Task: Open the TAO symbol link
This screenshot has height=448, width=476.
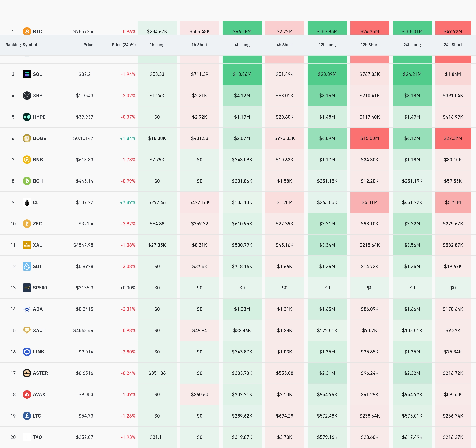Action: pos(37,437)
